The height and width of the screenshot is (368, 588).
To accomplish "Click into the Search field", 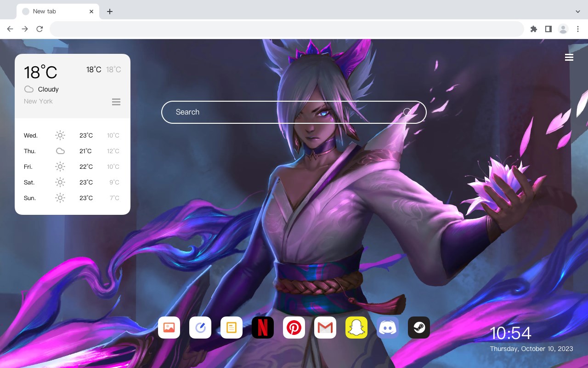I will (x=294, y=112).
